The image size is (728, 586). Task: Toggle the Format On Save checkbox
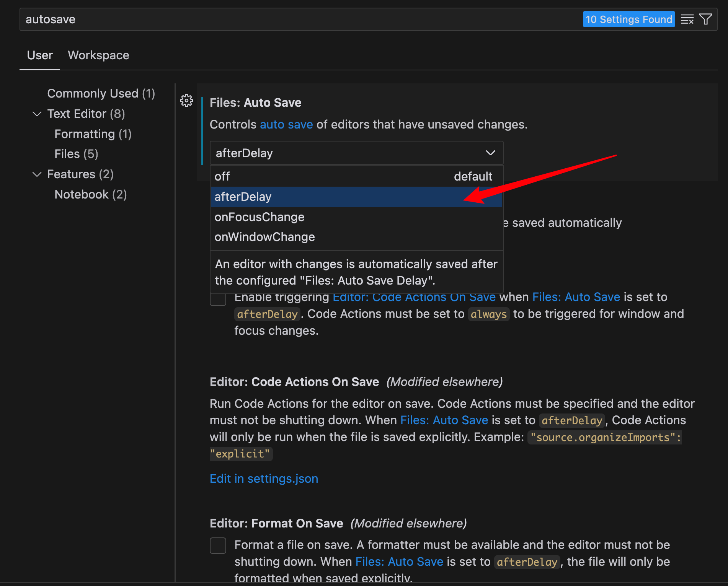[x=218, y=545]
